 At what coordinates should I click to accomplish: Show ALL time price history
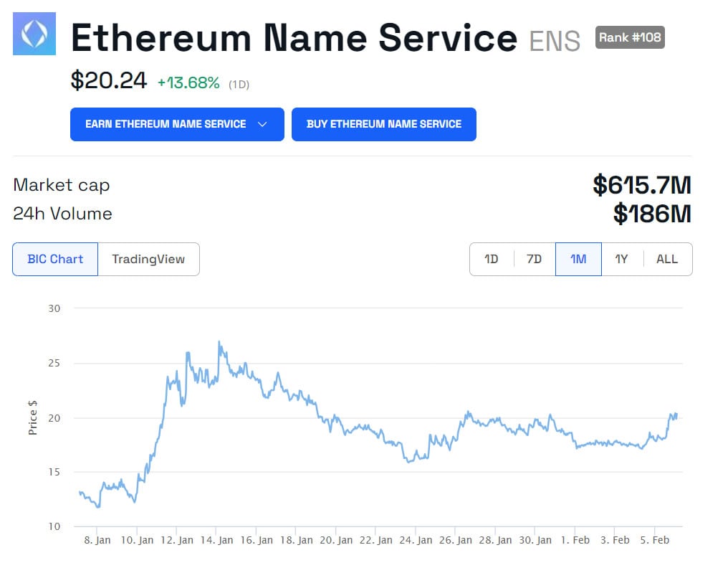(667, 259)
